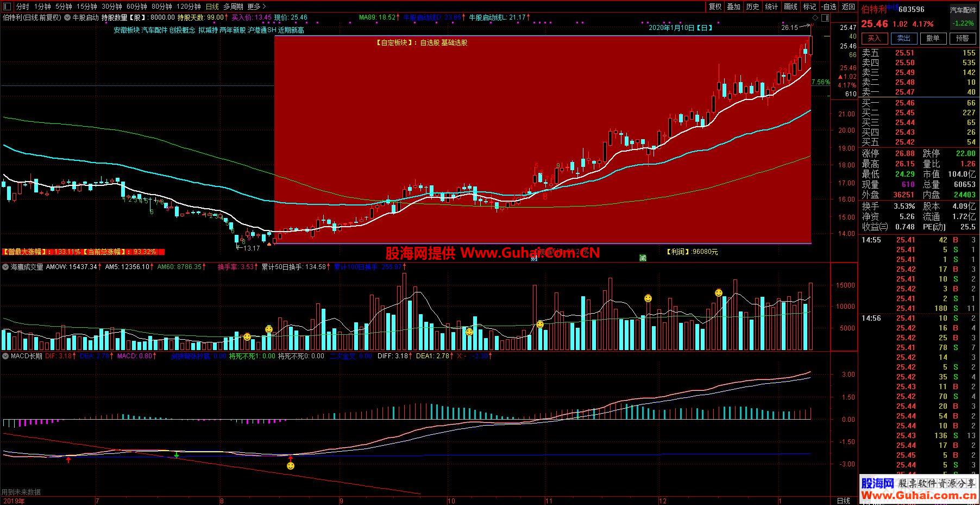Toggle the right info panel icon
The height and width of the screenshot is (505, 980).
[x=826, y=17]
